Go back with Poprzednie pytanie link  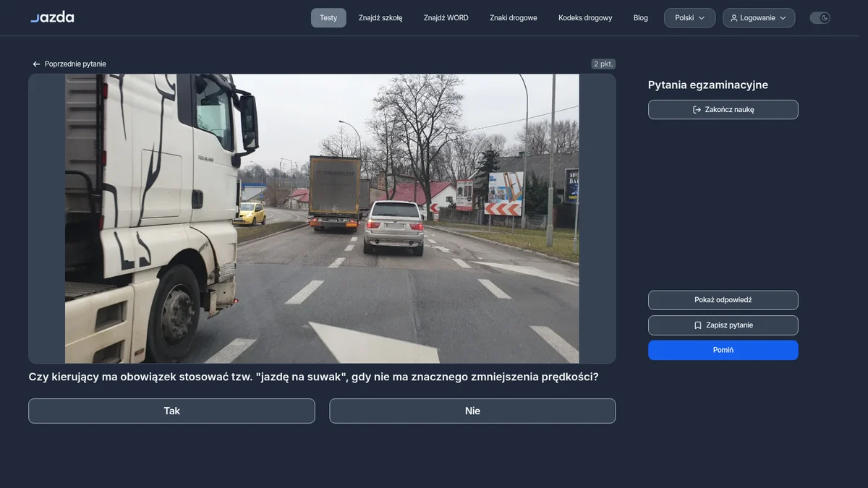point(69,64)
